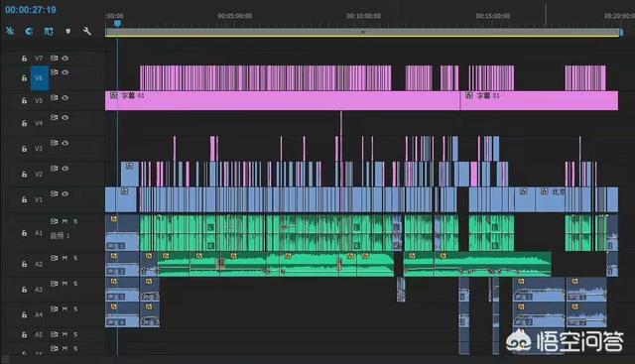
Task: Solo audio track A3
Action: click(75, 284)
